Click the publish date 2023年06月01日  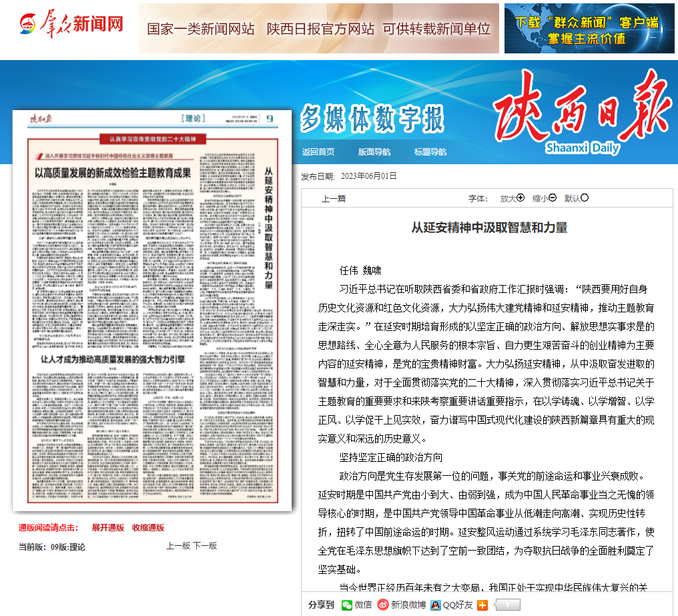point(368,176)
